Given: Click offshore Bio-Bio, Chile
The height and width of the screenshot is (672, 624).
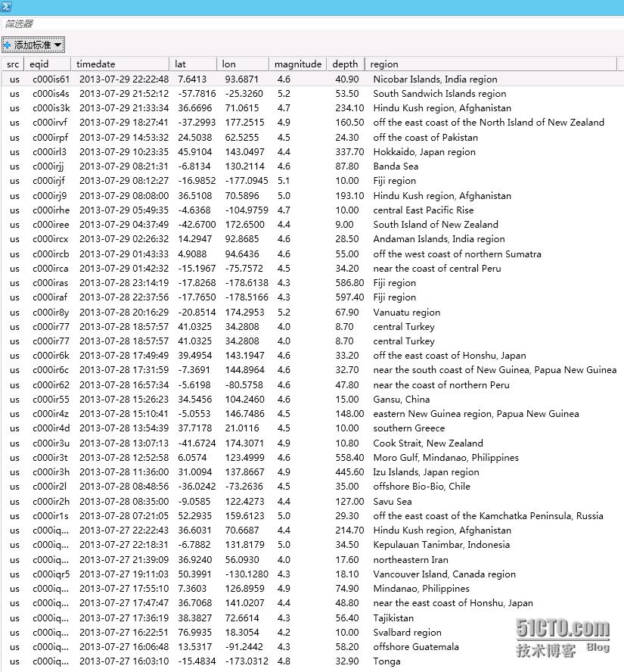Looking at the screenshot, I should [421, 487].
